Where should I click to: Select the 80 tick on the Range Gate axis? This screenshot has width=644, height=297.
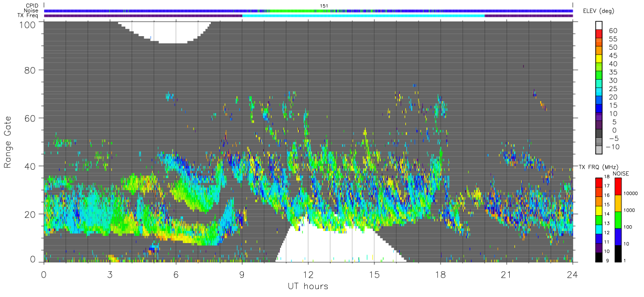point(30,70)
